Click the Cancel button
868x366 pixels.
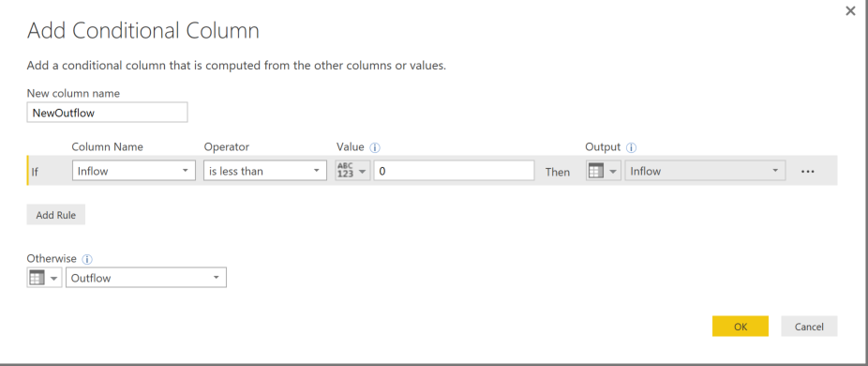[x=809, y=326]
